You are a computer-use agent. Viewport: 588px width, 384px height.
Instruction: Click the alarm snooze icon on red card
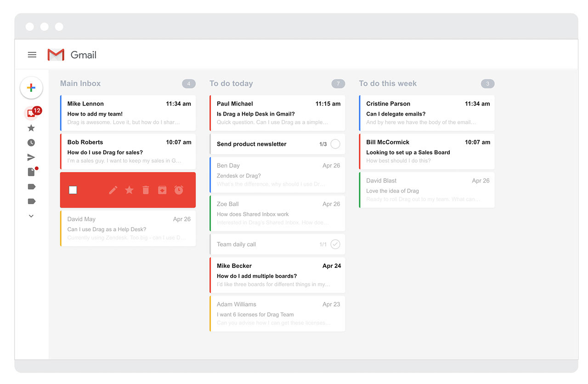pos(179,190)
